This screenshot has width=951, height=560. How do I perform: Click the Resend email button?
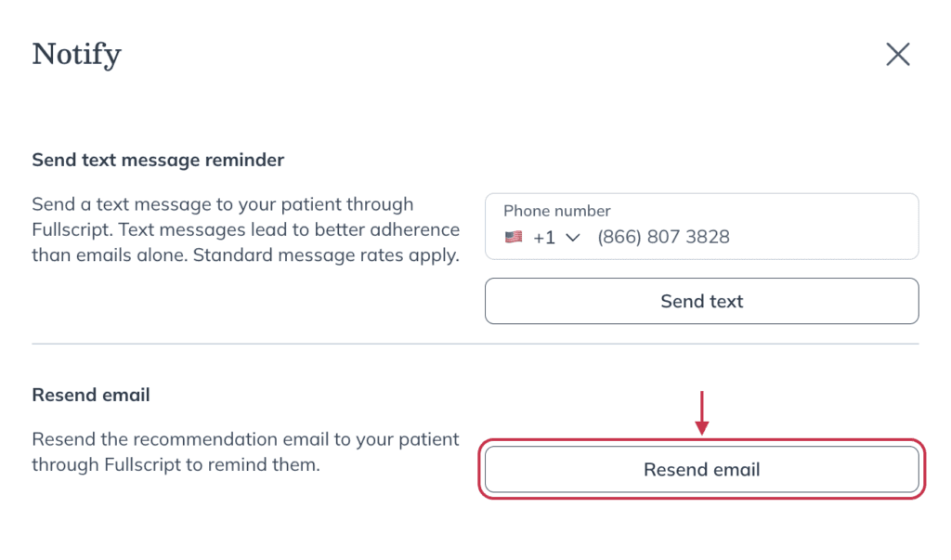(702, 469)
